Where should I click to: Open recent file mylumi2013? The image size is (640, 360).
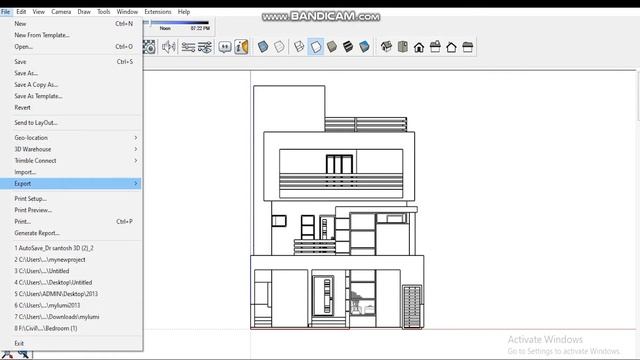[x=71, y=305]
